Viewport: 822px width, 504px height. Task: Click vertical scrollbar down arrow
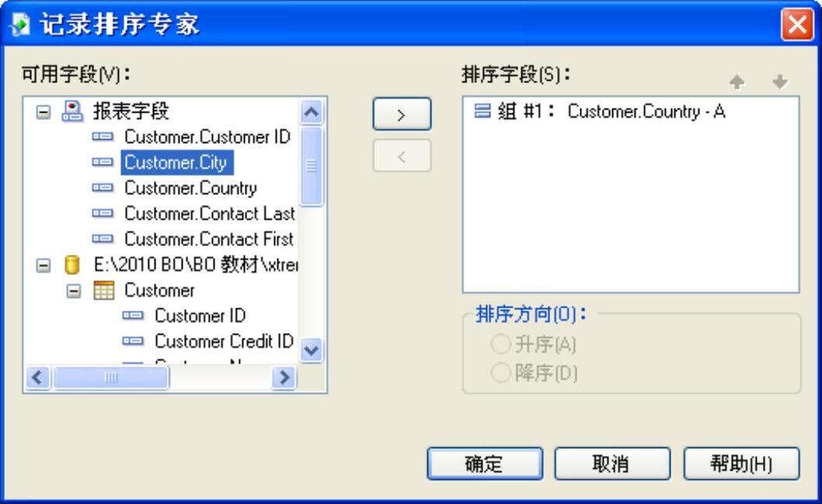click(312, 349)
